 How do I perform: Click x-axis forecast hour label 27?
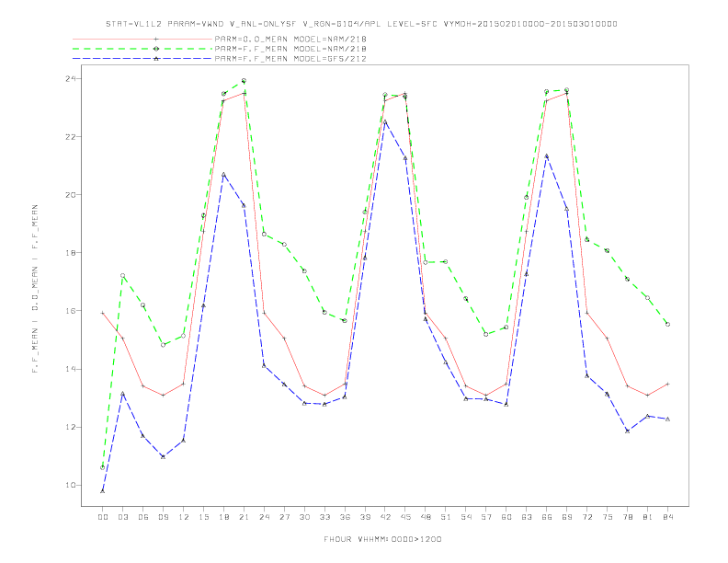(x=284, y=517)
